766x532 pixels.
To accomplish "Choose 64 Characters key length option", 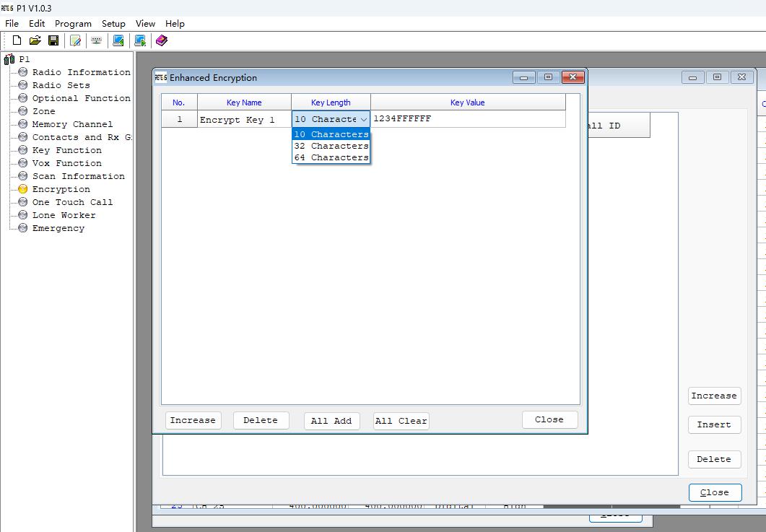I will click(x=331, y=158).
